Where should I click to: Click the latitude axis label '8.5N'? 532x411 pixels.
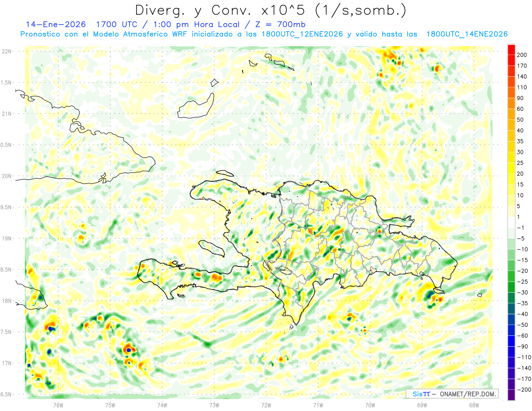(6, 270)
